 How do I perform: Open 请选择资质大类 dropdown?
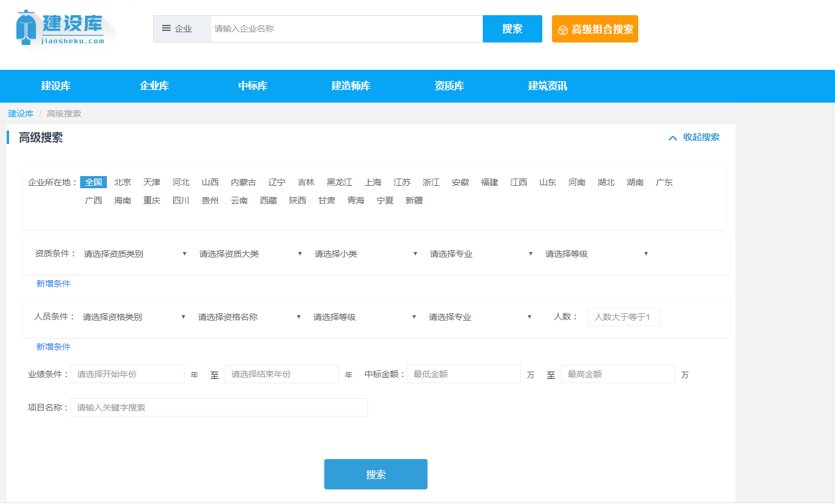click(x=251, y=254)
